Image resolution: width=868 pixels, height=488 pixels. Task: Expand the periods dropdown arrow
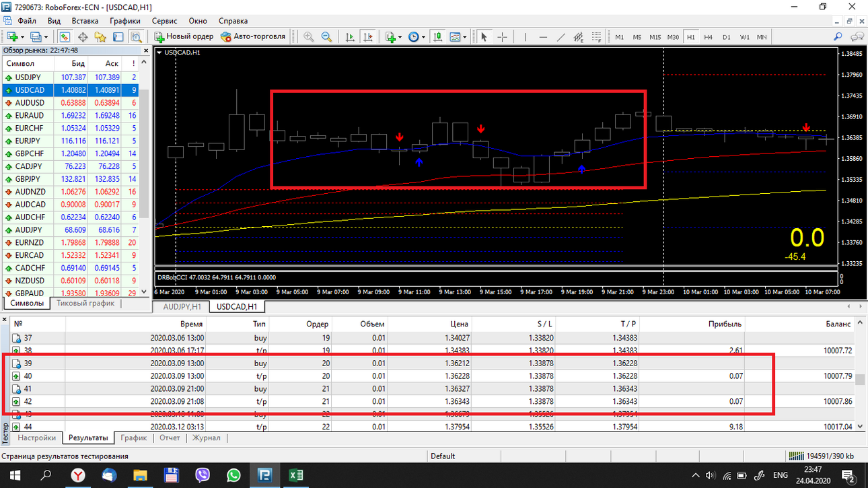423,37
